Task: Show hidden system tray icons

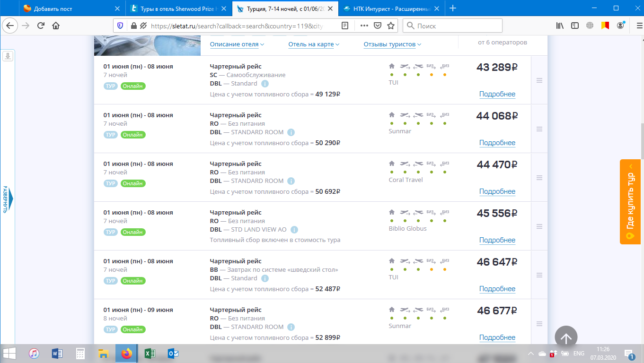Action: [x=530, y=353]
